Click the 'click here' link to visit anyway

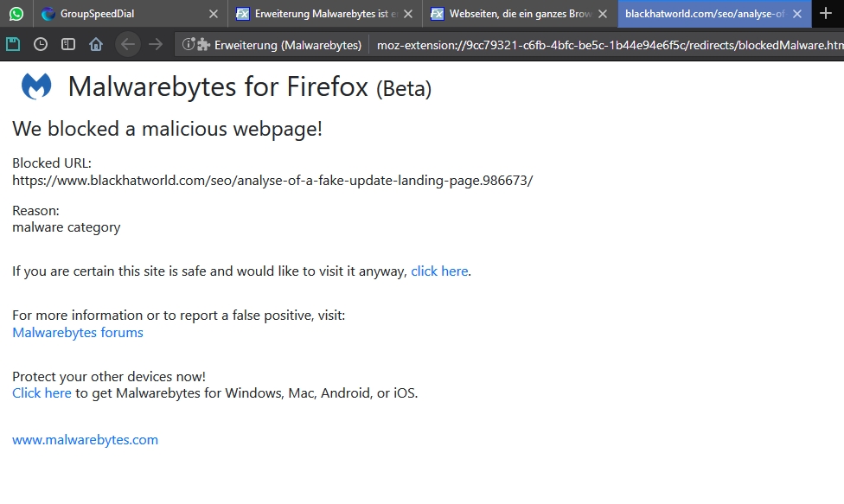(x=439, y=271)
